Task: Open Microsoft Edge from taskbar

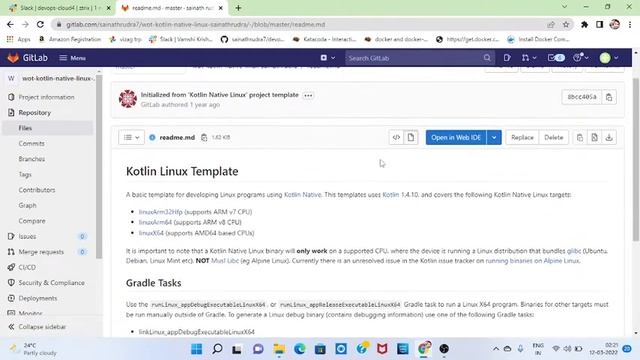Action: [300, 349]
